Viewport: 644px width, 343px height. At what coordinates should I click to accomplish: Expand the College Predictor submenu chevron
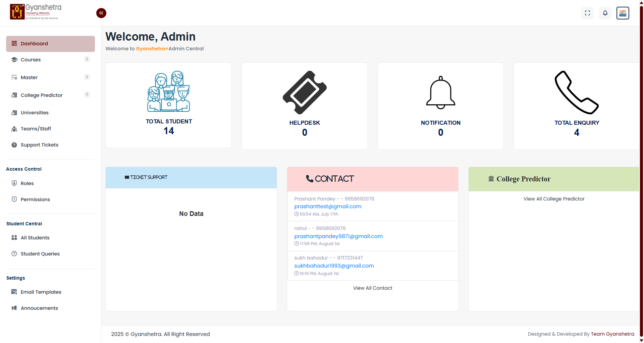pyautogui.click(x=87, y=95)
